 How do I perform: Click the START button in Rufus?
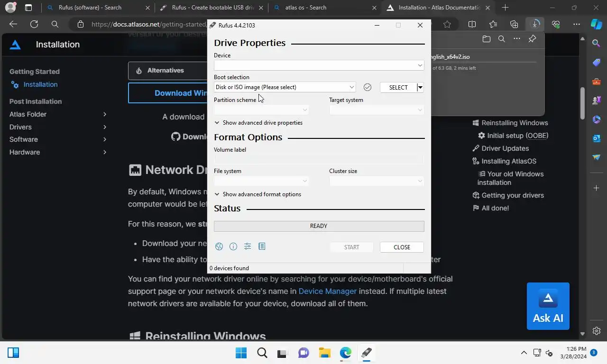351,247
